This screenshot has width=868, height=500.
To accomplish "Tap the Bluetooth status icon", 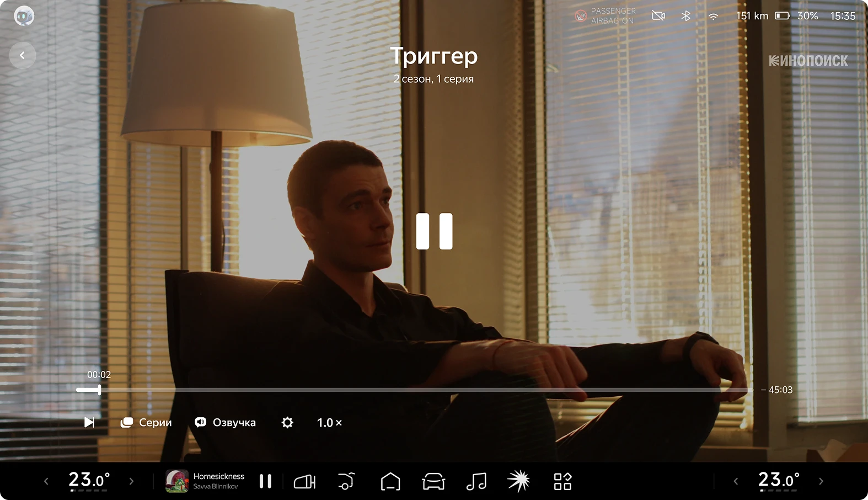I will 685,16.
